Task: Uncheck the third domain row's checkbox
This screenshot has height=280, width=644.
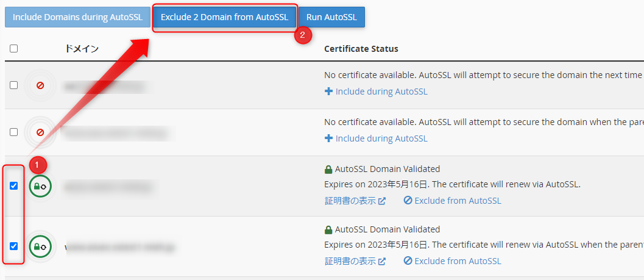Action: click(14, 186)
